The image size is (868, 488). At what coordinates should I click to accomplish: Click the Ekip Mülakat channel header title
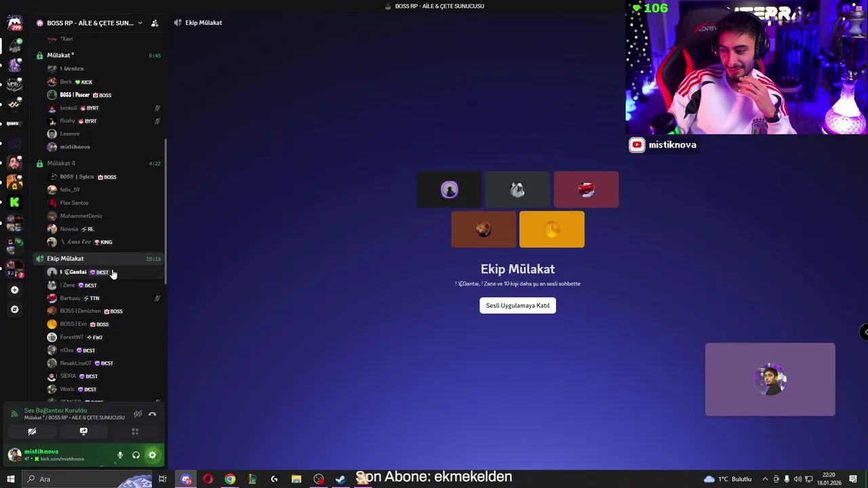[x=203, y=23]
